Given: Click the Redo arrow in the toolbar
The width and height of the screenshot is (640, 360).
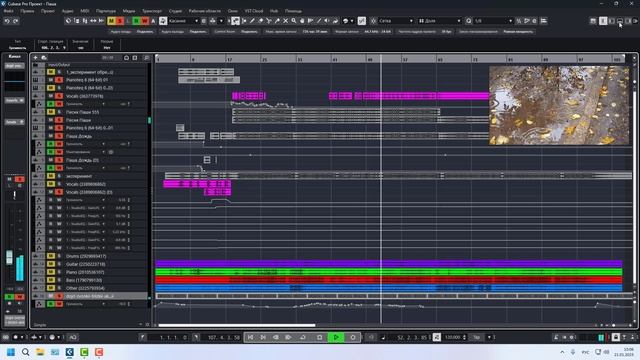Looking at the screenshot, I should [16, 21].
